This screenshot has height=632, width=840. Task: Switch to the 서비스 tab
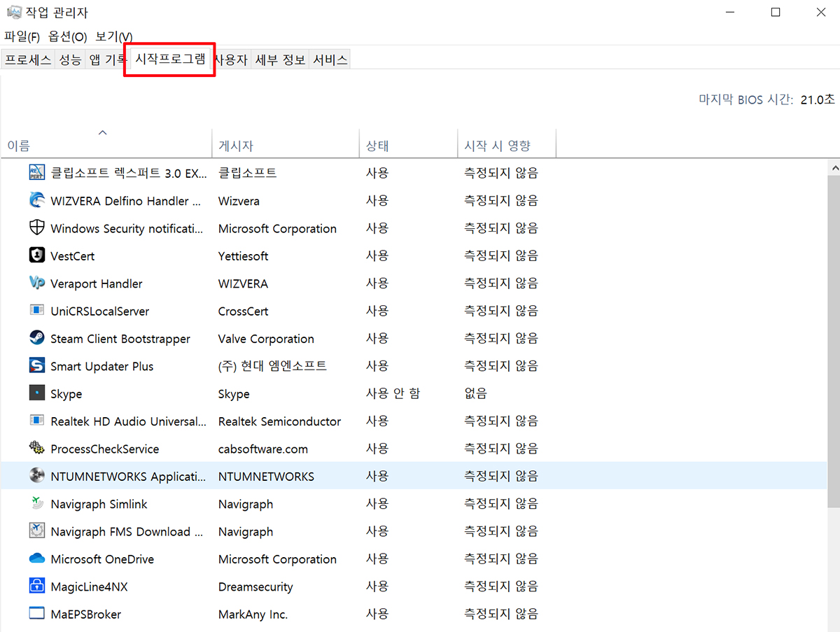(x=330, y=59)
